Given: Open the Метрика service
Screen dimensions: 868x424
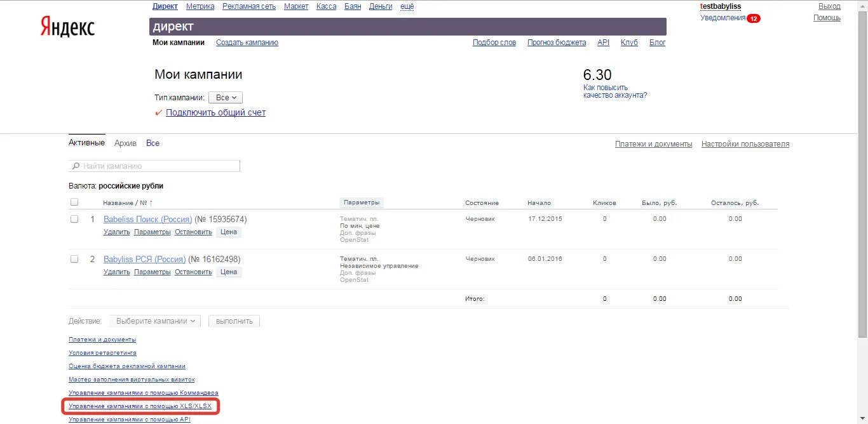Looking at the screenshot, I should 200,6.
